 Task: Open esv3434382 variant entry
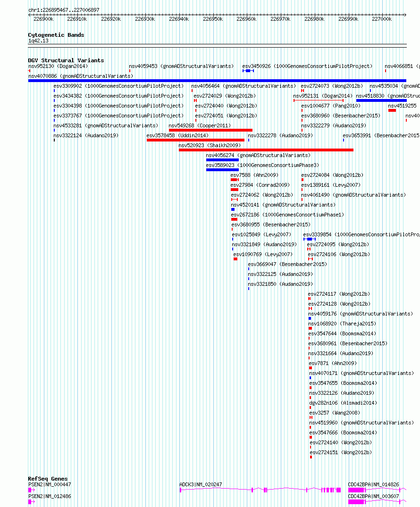click(118, 96)
